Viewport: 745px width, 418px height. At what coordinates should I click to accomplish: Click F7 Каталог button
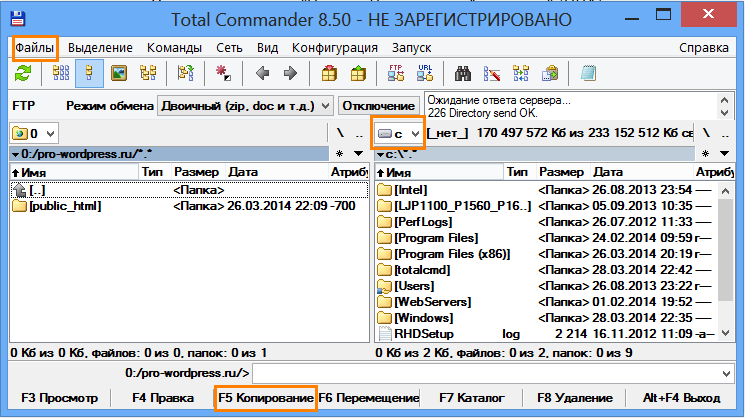pos(472,398)
